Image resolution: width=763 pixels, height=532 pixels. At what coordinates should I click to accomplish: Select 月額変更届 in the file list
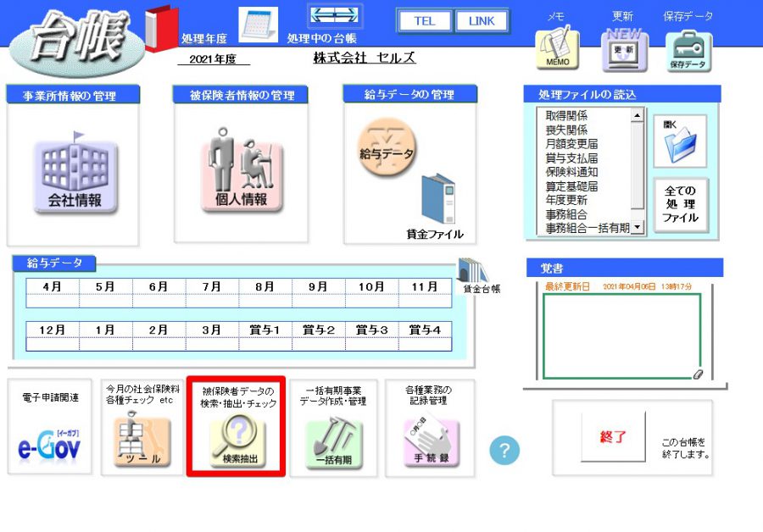571,144
